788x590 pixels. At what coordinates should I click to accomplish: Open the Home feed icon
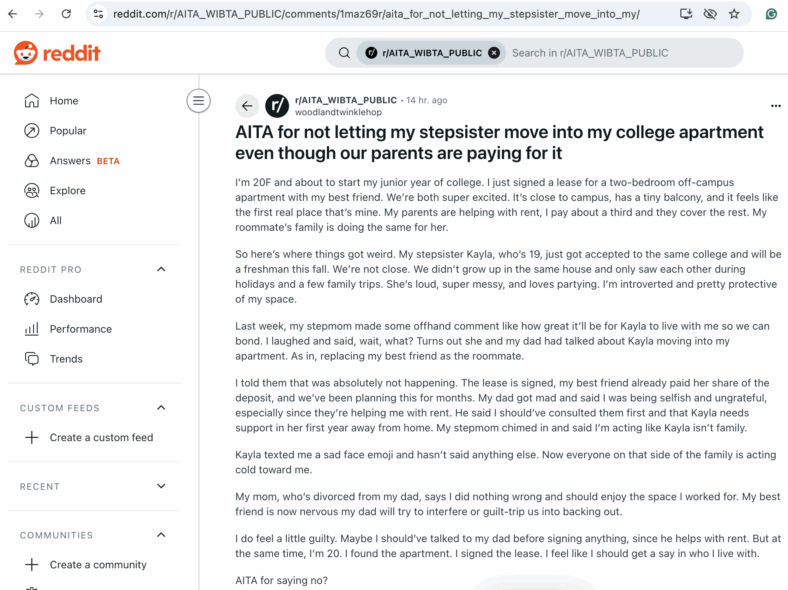pos(32,101)
